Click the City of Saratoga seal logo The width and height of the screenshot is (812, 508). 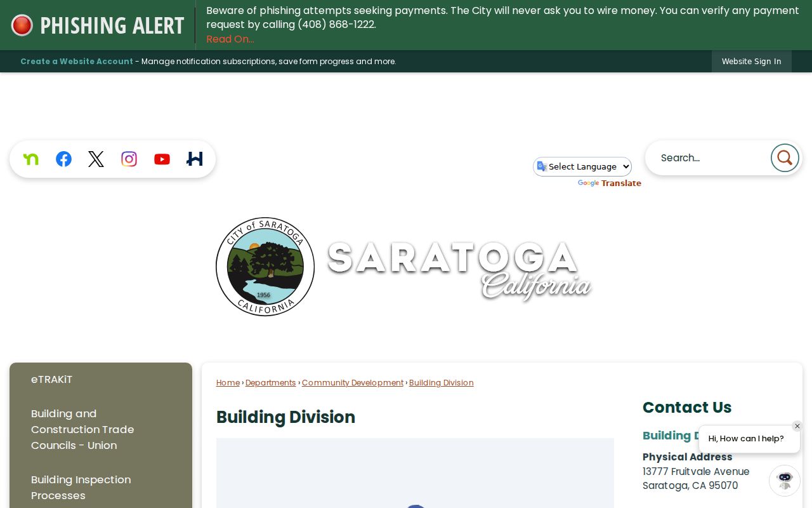(265, 267)
